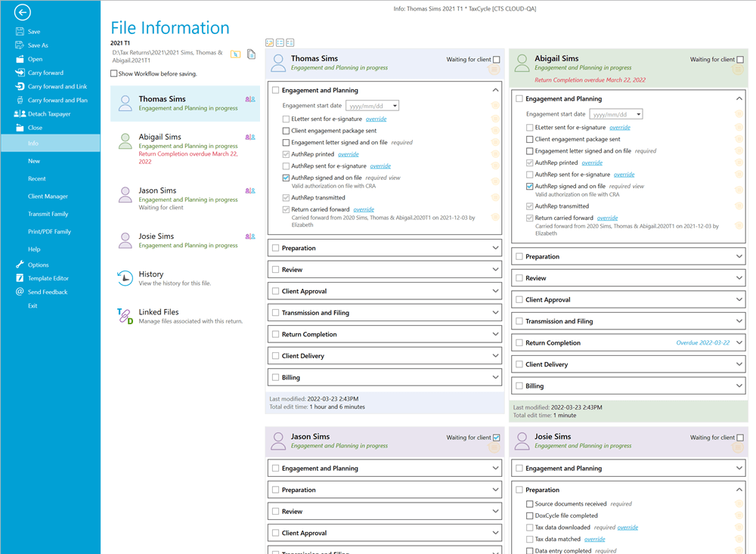Expand Jason's Engagement and Planning section

click(x=495, y=468)
